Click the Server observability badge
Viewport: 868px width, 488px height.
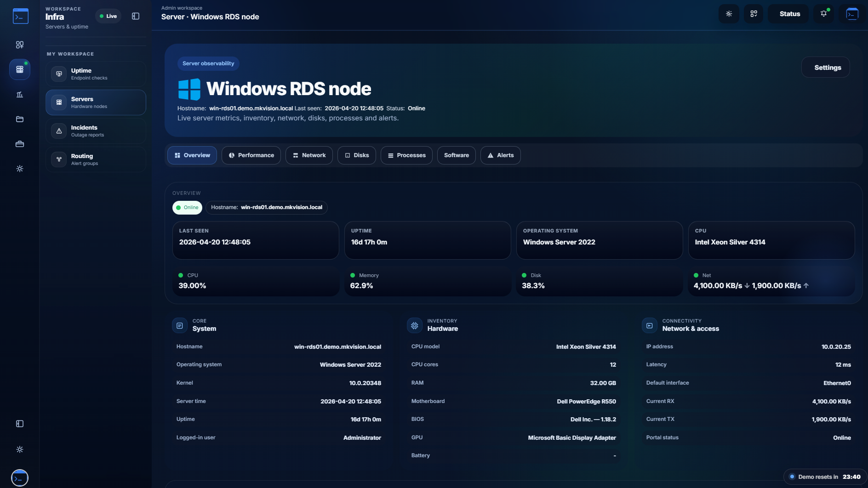(x=208, y=63)
